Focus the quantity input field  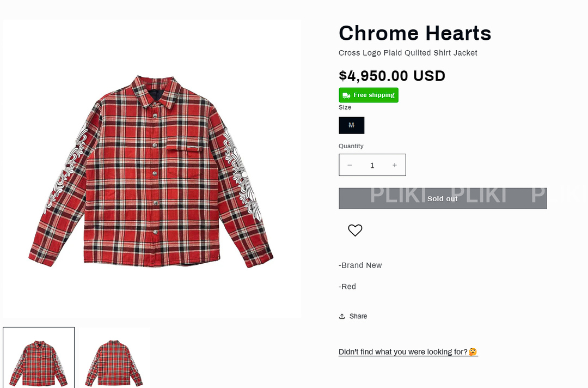coord(372,165)
